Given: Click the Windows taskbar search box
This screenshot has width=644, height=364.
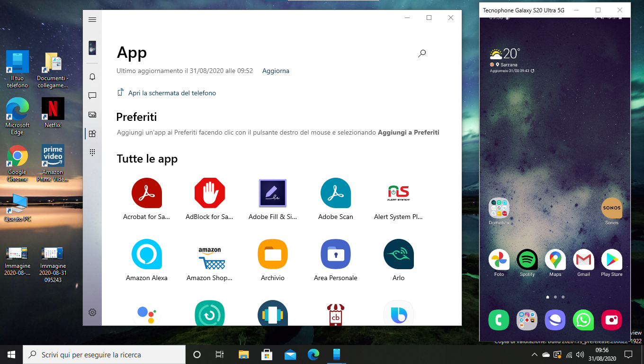Looking at the screenshot, I should tap(104, 355).
